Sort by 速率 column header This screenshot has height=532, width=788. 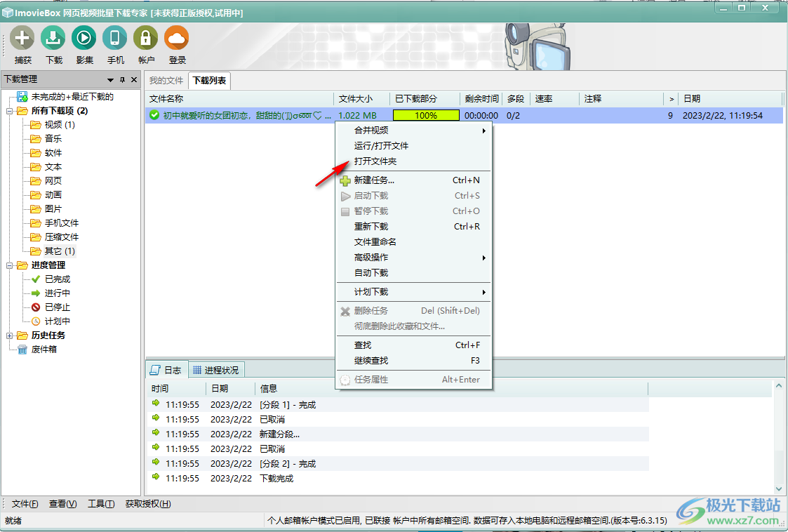click(x=555, y=98)
